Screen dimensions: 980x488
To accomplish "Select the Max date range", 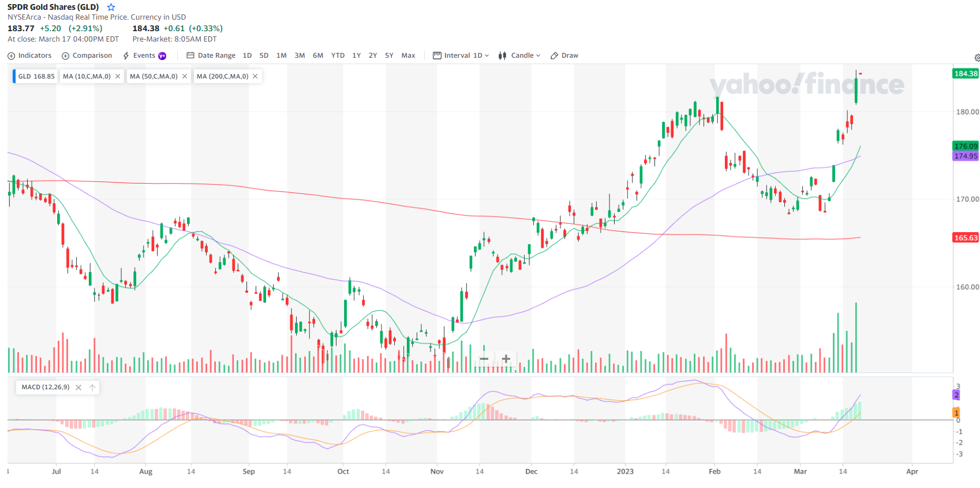I will [x=408, y=55].
